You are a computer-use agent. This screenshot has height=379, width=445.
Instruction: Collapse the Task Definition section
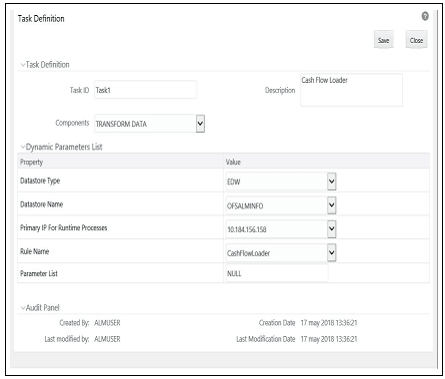coord(23,65)
